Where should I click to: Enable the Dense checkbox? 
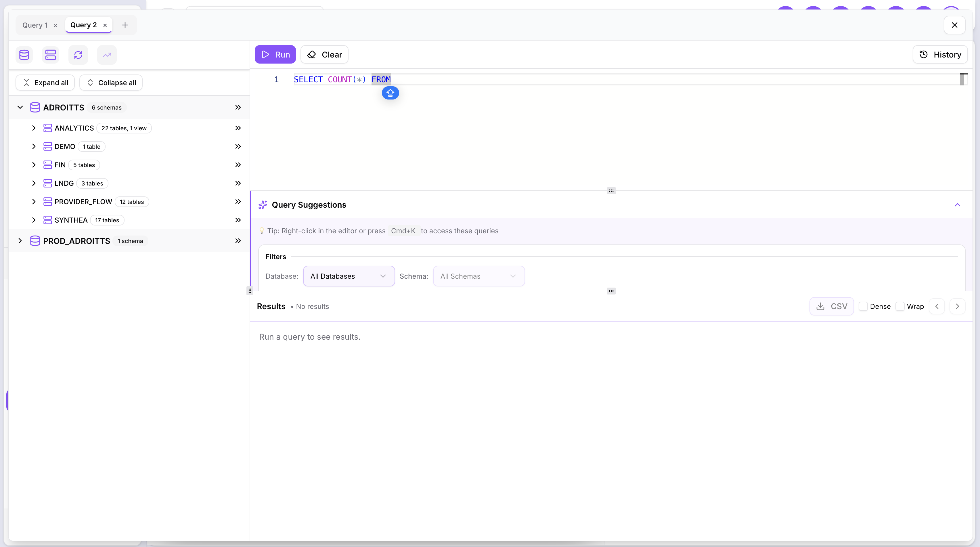[x=863, y=307]
